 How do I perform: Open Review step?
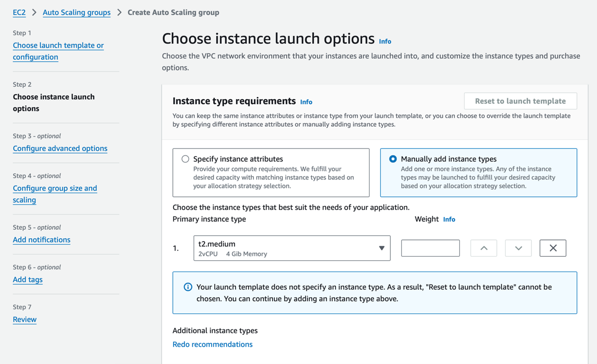coord(25,319)
